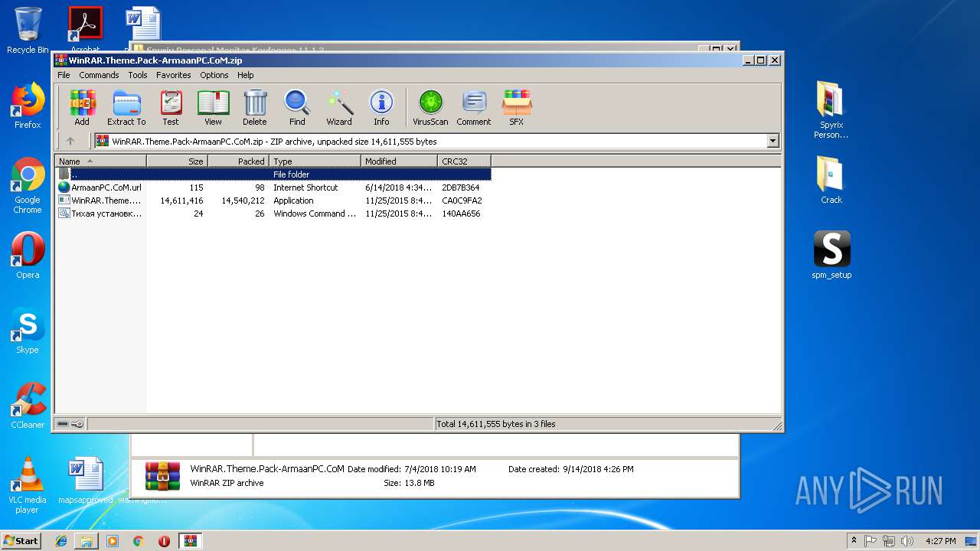This screenshot has width=980, height=551.
Task: Click the 4:27 PM taskbar clock
Action: (940, 541)
